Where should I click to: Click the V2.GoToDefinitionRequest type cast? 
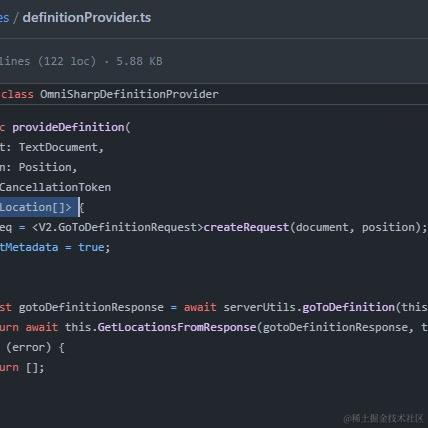click(x=117, y=227)
